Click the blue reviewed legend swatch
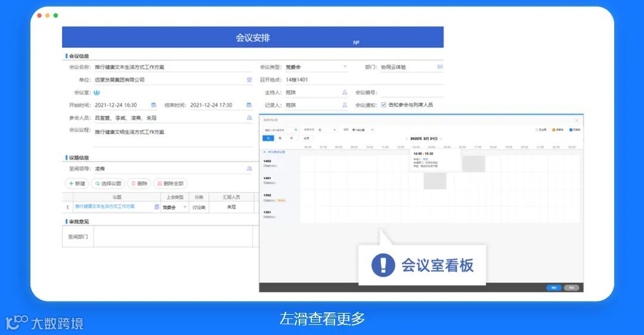Screen dimensions: 644x335 pyautogui.click(x=571, y=130)
